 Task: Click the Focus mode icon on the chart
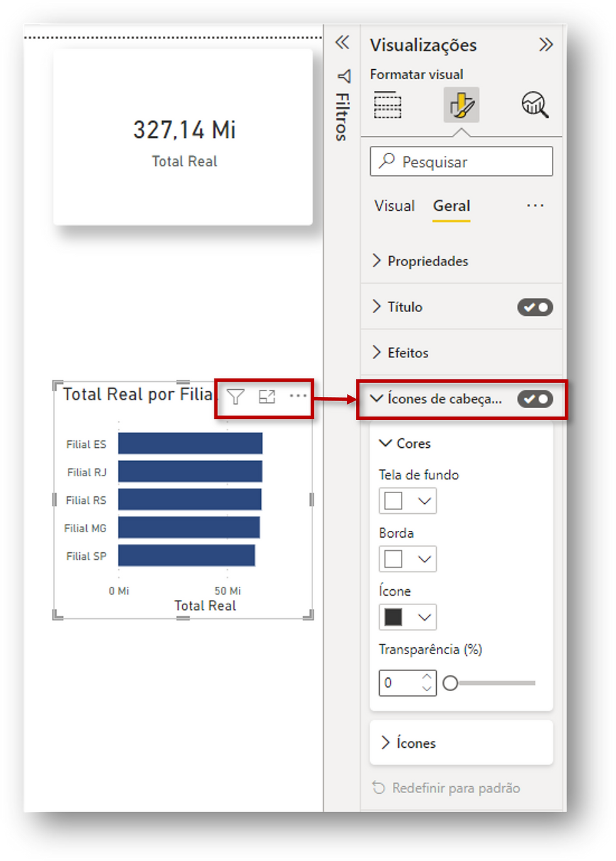click(x=267, y=397)
